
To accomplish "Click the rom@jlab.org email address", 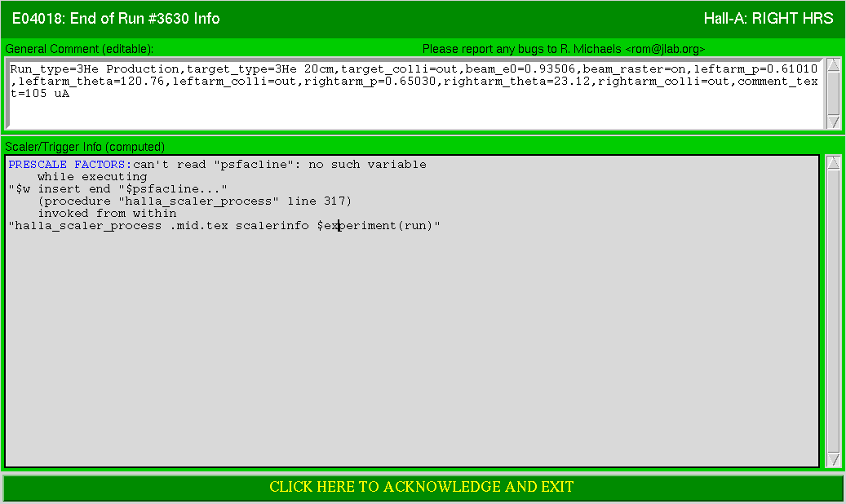I will click(x=665, y=49).
